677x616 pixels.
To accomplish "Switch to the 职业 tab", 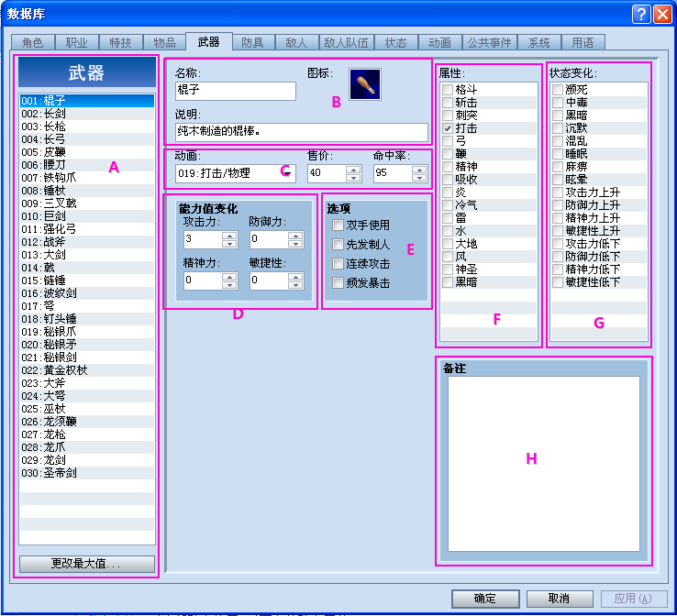I will pos(77,42).
